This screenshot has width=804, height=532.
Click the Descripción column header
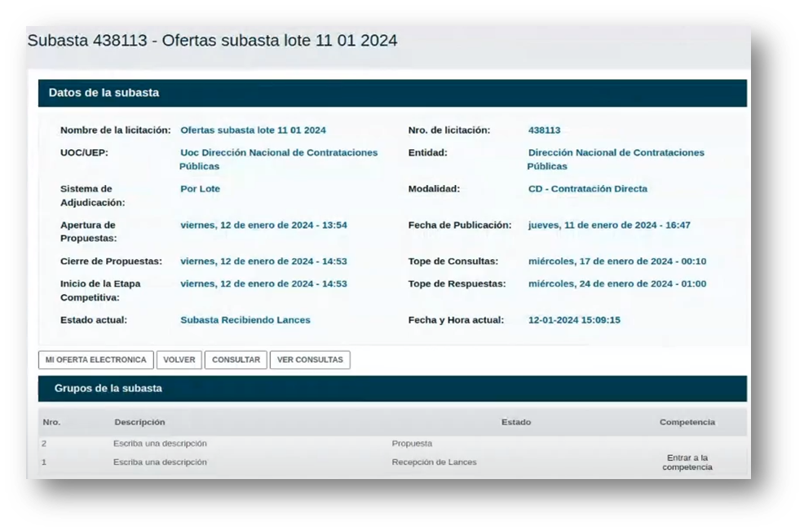(x=139, y=422)
